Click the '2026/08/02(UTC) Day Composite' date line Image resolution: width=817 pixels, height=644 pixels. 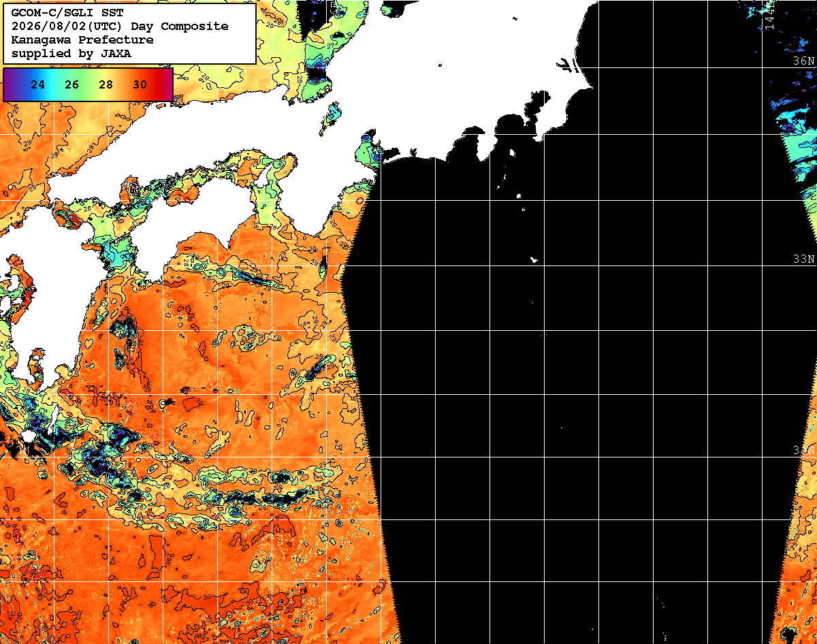(120, 27)
